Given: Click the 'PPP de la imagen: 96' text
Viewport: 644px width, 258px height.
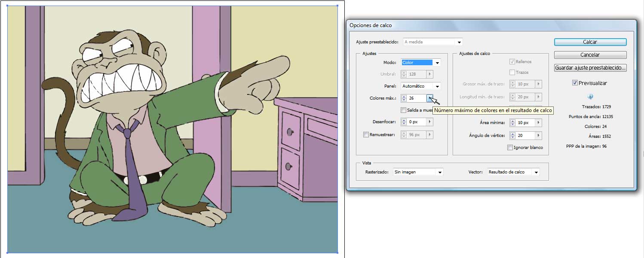Looking at the screenshot, I should point(586,146).
